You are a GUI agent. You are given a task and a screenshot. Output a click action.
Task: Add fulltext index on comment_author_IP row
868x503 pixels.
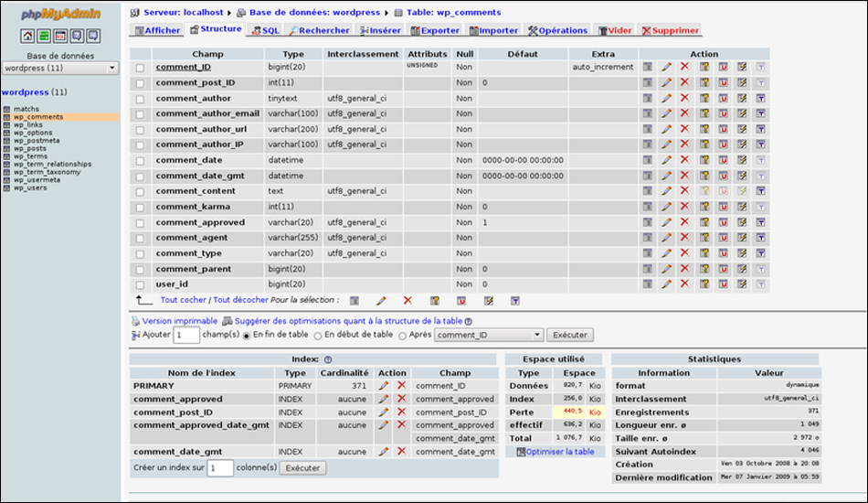760,144
